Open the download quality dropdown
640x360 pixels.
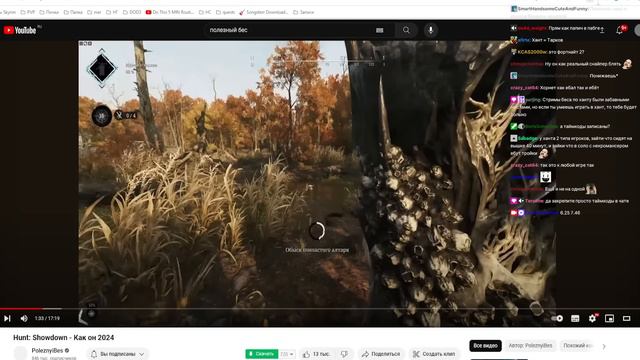287,354
